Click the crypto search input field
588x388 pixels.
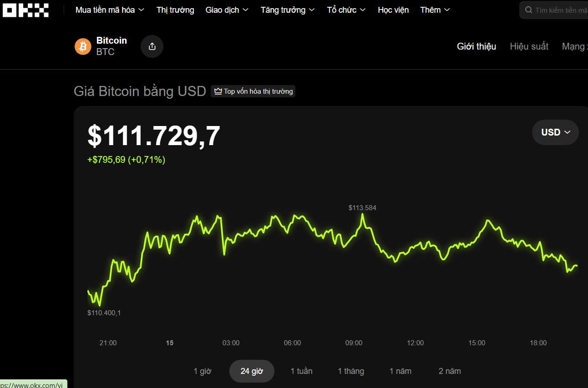point(554,10)
